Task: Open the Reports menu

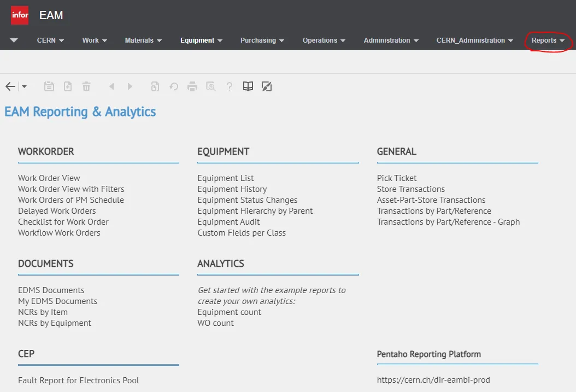Action: click(548, 40)
